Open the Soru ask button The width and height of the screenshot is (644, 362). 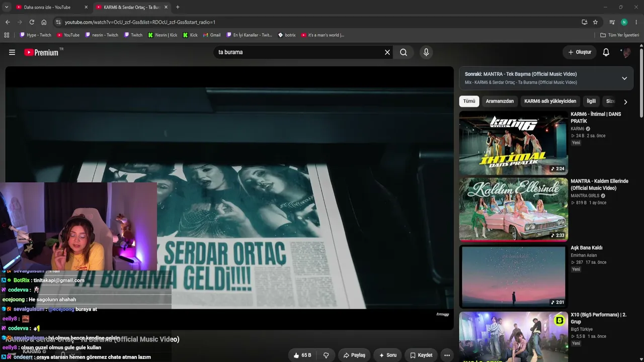pyautogui.click(x=387, y=355)
